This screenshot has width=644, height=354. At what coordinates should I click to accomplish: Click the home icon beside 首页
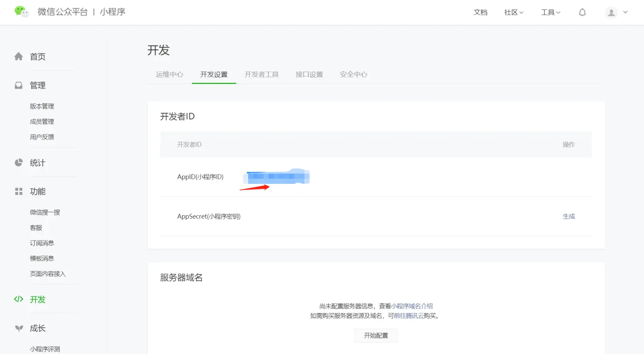coord(18,56)
